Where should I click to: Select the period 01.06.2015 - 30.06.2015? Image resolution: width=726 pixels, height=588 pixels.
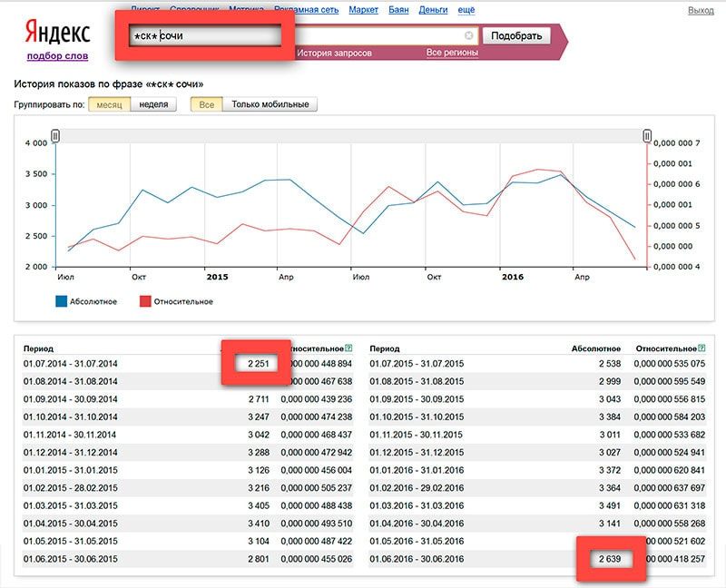[x=71, y=559]
